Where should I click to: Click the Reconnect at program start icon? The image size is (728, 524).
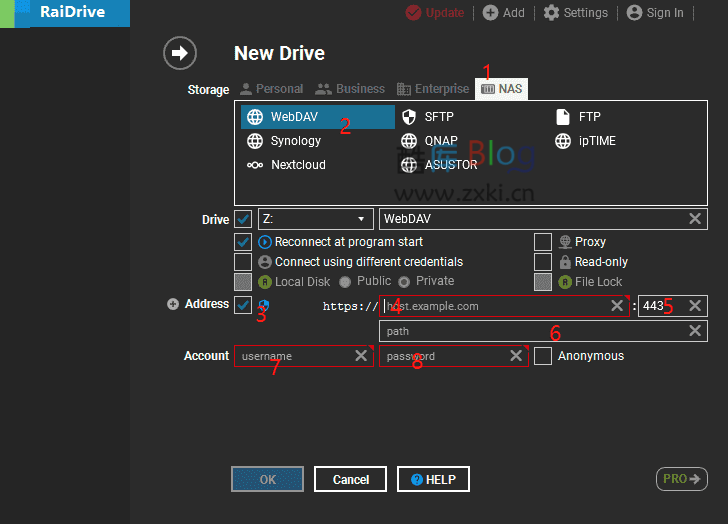[265, 242]
